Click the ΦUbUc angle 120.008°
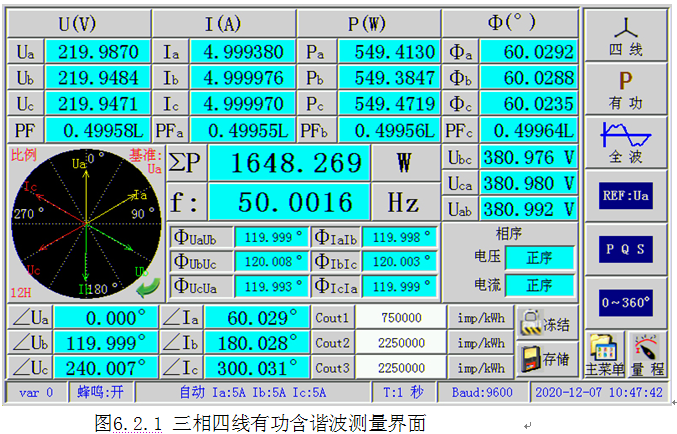The image size is (677, 434). coord(272,262)
